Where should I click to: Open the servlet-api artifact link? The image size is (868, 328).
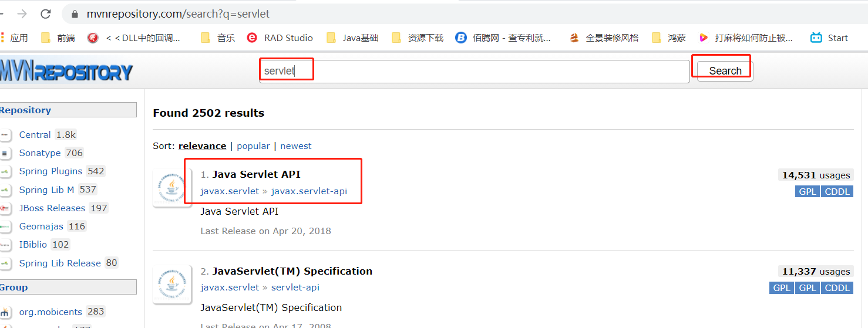click(x=295, y=288)
